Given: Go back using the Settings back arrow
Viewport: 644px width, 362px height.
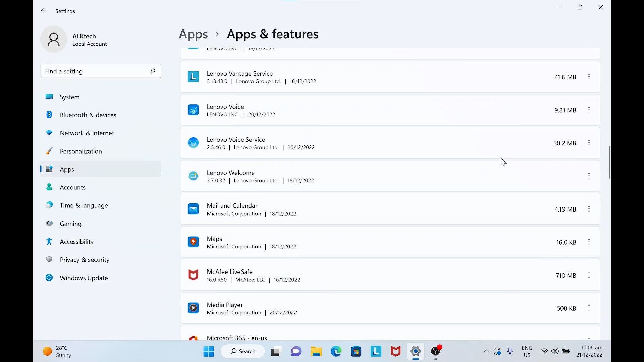Looking at the screenshot, I should [44, 11].
